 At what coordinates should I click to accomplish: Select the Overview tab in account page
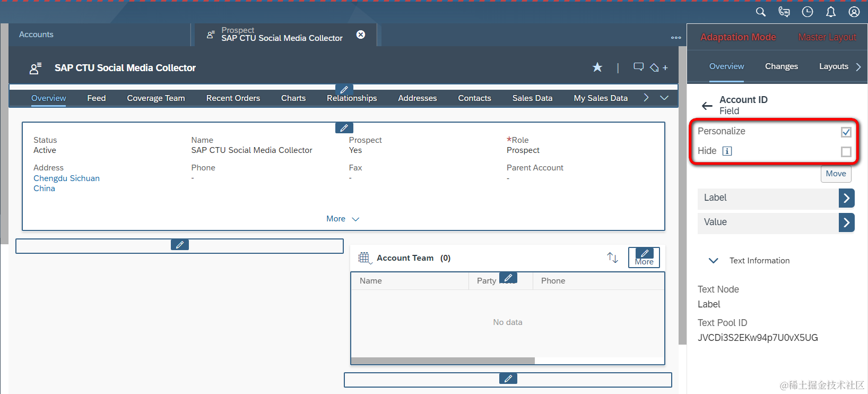(49, 98)
